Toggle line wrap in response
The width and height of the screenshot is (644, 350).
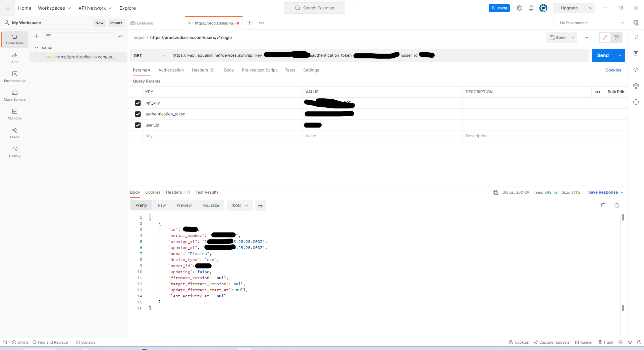pos(261,206)
